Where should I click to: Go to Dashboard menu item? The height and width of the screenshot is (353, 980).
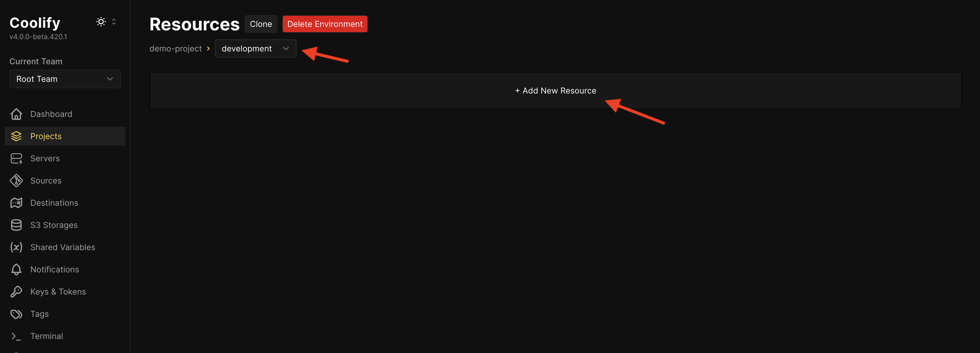[65, 114]
